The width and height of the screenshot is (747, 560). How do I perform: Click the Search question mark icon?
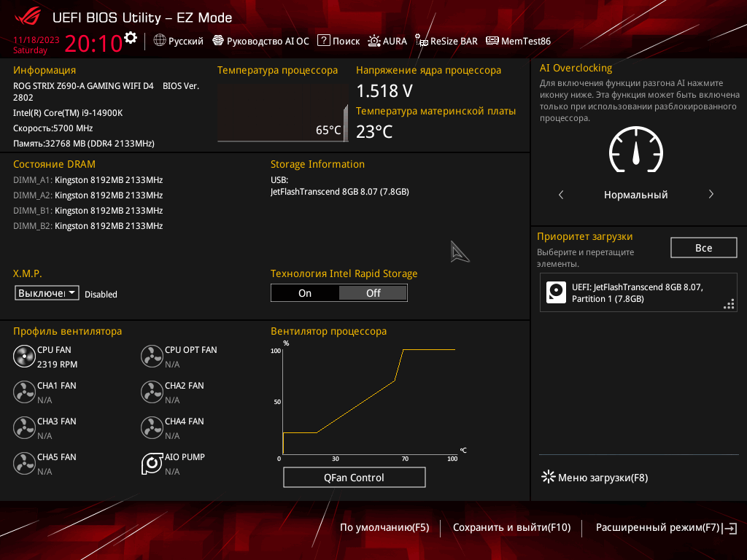(x=323, y=41)
